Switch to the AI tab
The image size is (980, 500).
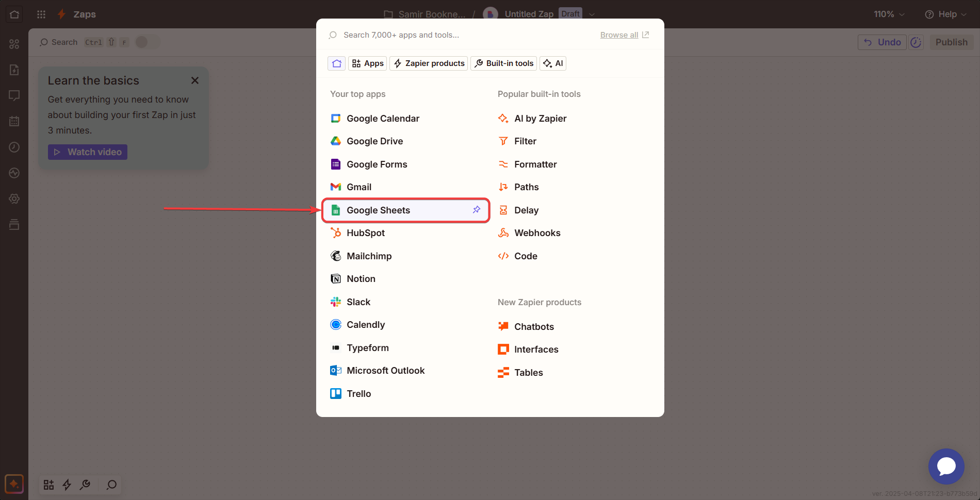(553, 63)
